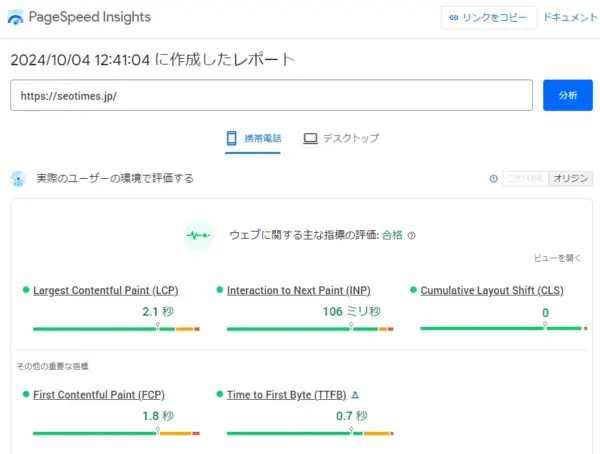Open the ドキュメント link
This screenshot has width=600, height=454.
point(570,18)
